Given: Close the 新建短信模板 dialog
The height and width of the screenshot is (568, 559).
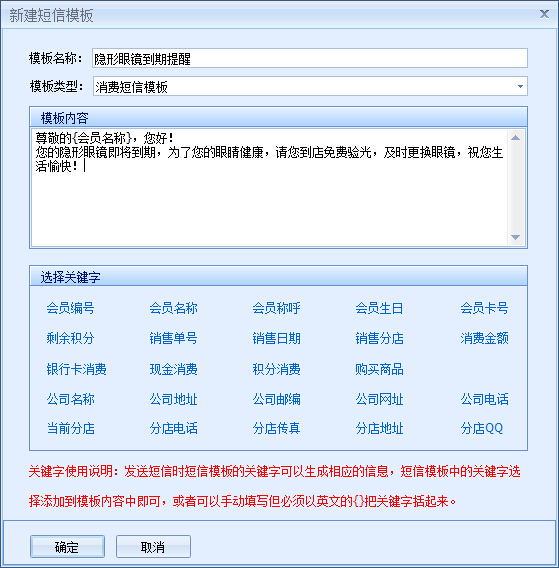Looking at the screenshot, I should pyautogui.click(x=544, y=14).
